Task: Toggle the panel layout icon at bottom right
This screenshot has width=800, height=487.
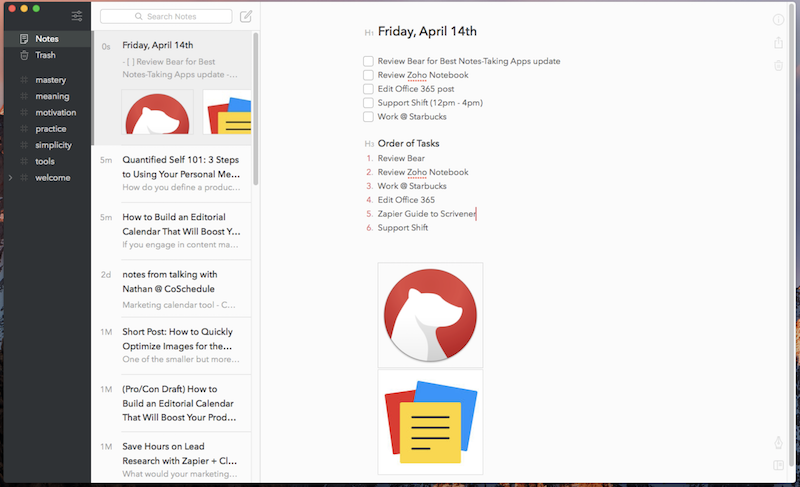Action: [x=779, y=465]
